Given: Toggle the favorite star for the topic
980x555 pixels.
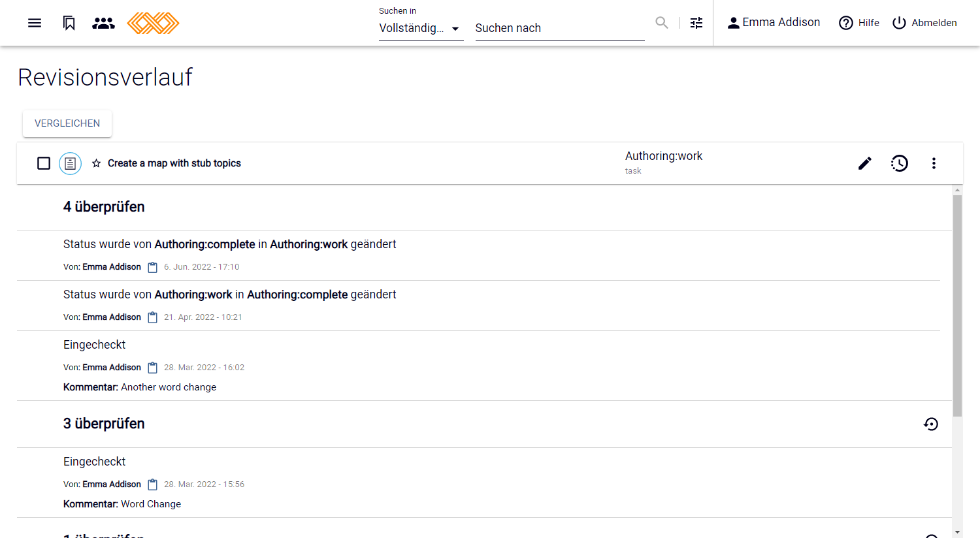Looking at the screenshot, I should point(96,163).
